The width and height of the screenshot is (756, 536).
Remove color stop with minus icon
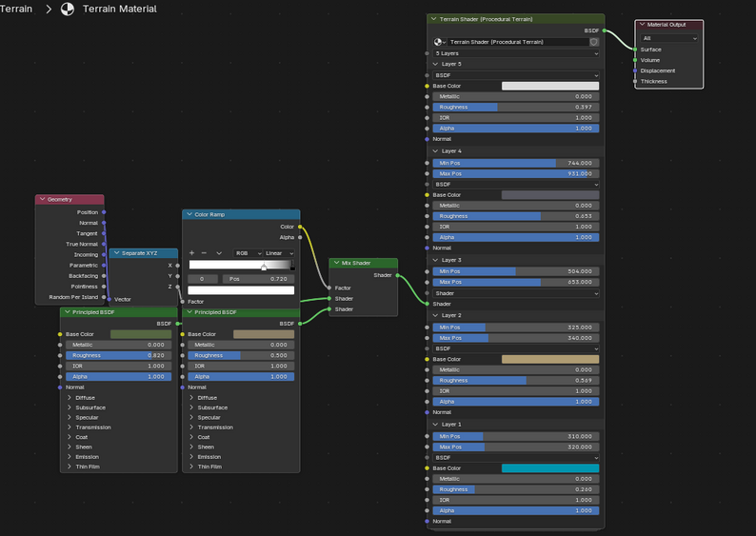tap(204, 253)
